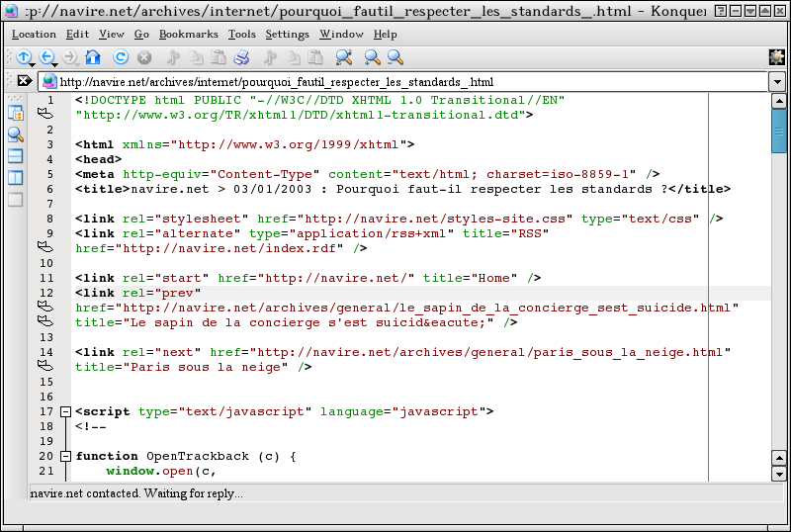791x532 pixels.
Task: Collapse the function fold marker at line 20
Action: click(65, 457)
